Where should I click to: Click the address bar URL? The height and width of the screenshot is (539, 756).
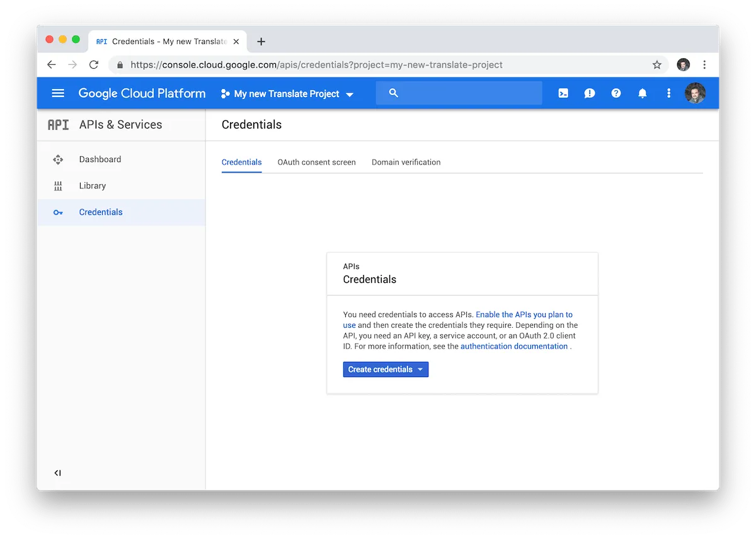[x=316, y=64]
